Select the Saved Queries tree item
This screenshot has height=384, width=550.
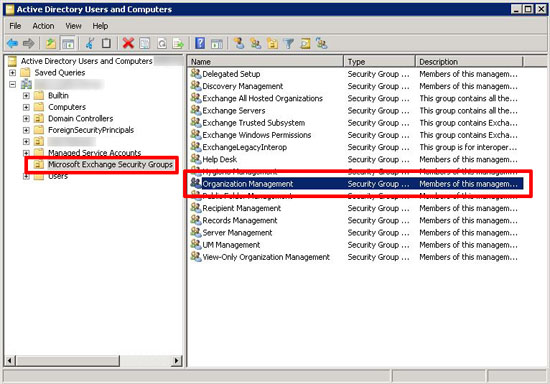tap(60, 73)
